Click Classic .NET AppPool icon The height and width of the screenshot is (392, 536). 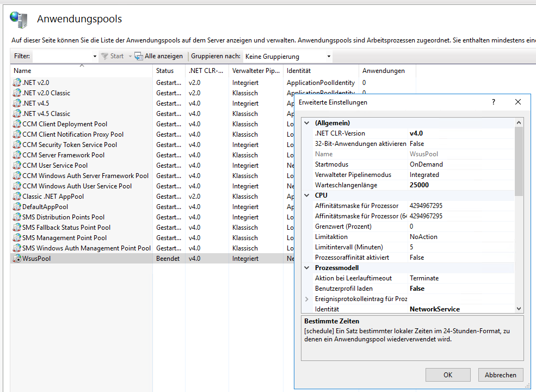click(17, 197)
